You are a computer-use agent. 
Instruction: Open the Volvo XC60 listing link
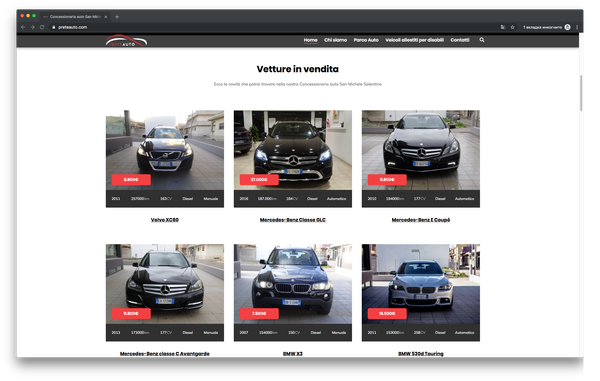click(165, 220)
